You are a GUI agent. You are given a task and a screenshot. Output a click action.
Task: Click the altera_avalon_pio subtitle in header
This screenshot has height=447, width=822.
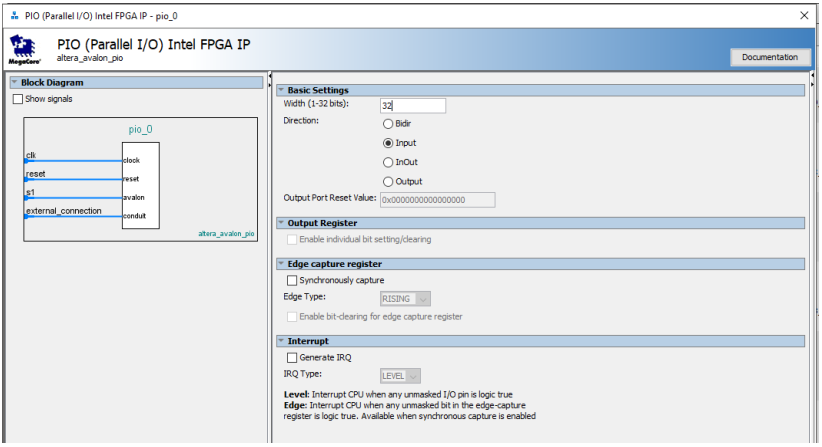pyautogui.click(x=90, y=58)
